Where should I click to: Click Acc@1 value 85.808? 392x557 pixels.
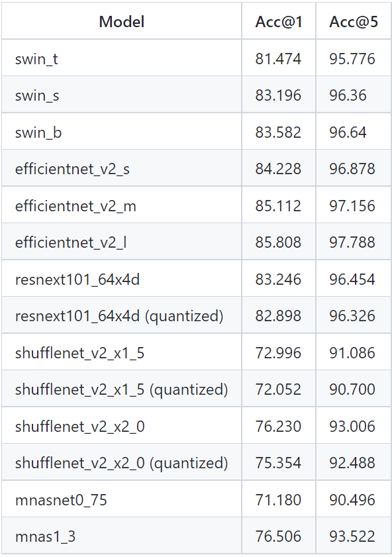(278, 242)
